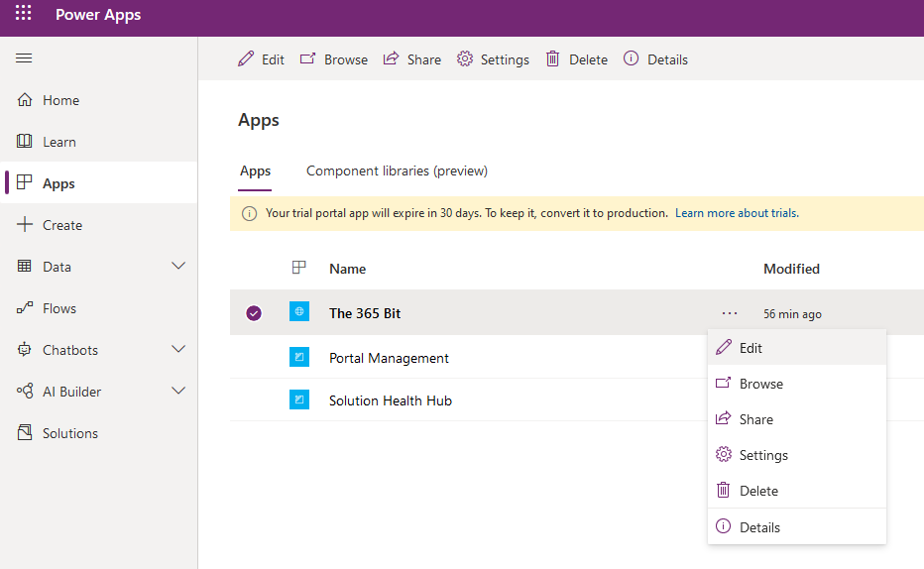
Task: Click Delete in the top command bar
Action: 576,59
